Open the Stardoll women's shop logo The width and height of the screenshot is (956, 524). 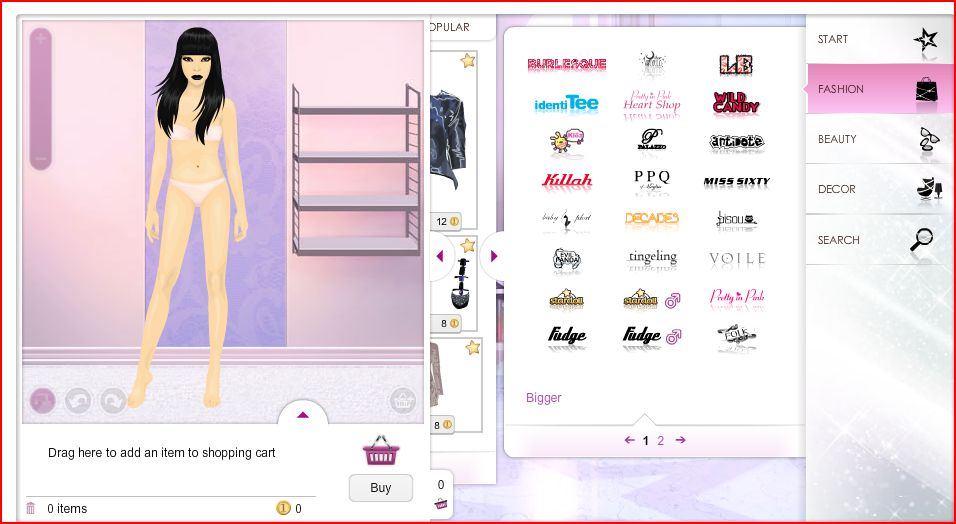click(x=566, y=298)
